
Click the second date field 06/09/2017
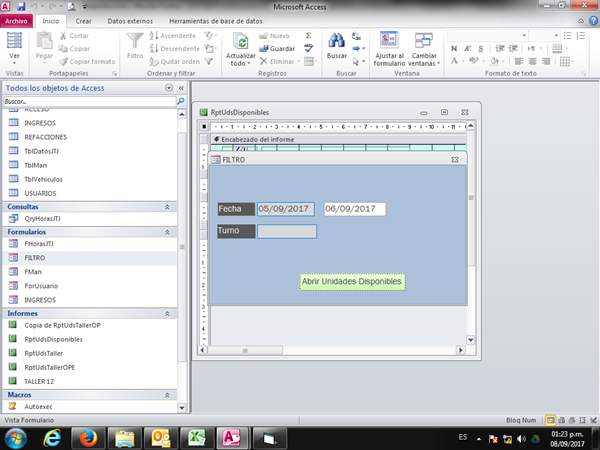click(354, 209)
